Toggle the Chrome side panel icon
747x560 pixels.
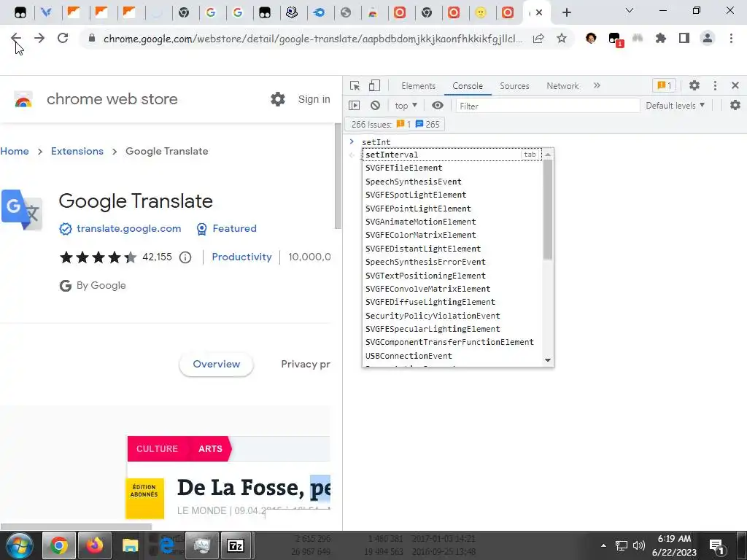[x=684, y=38]
